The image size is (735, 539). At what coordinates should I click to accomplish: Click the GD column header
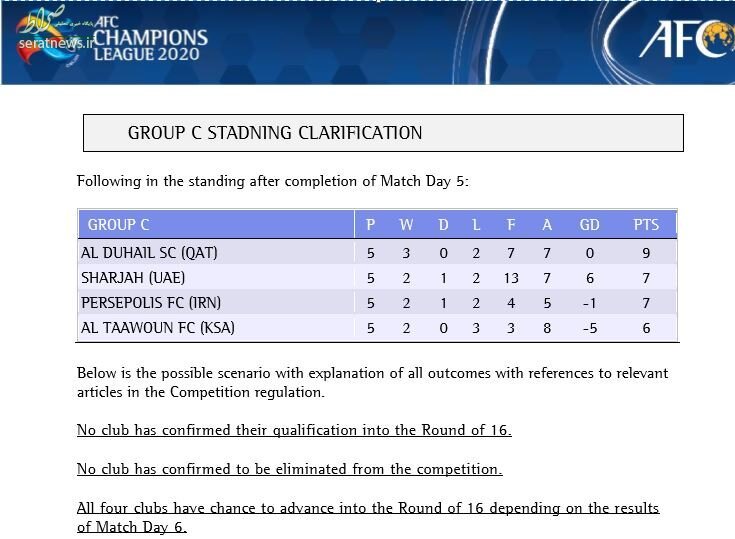tap(589, 225)
